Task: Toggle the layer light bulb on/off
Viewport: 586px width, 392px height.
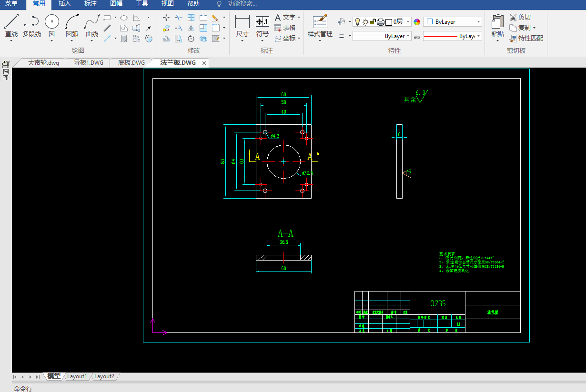Action: point(358,21)
